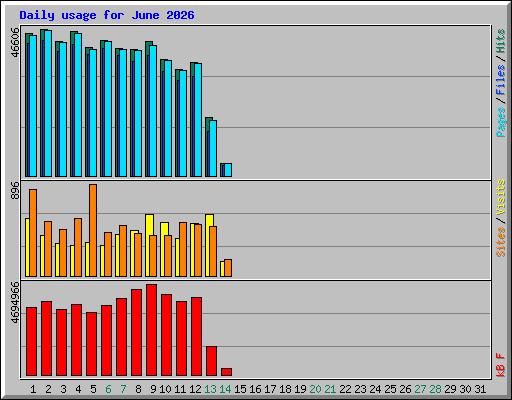Click the day 9 hits bar

(x=147, y=109)
